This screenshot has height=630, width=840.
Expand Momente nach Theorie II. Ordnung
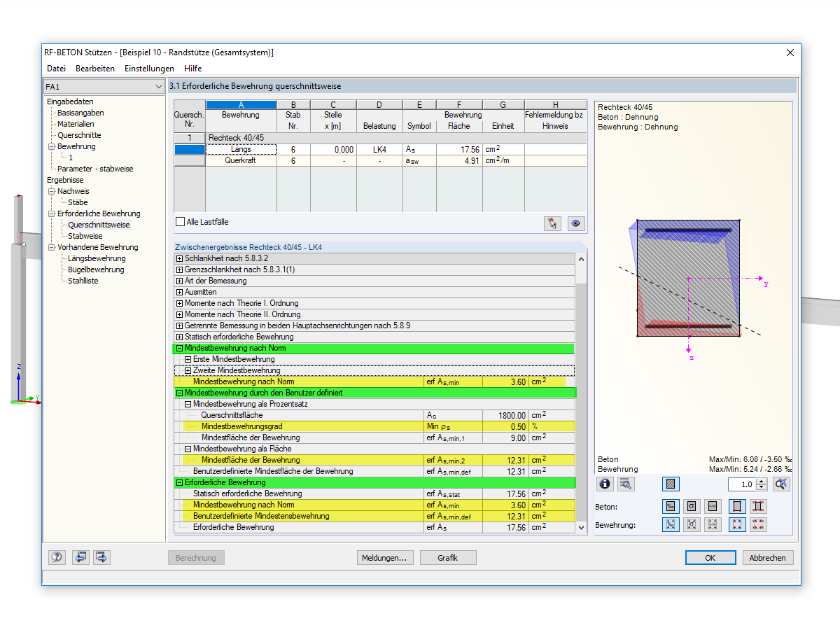pyautogui.click(x=179, y=314)
